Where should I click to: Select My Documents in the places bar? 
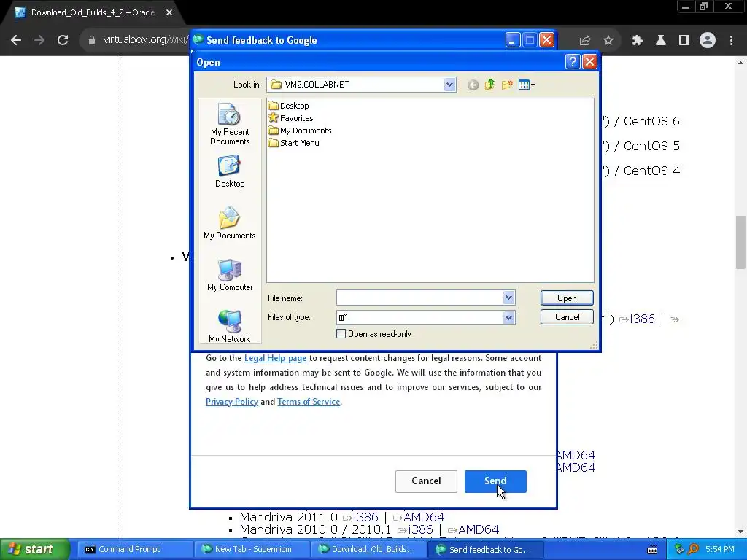coord(230,223)
